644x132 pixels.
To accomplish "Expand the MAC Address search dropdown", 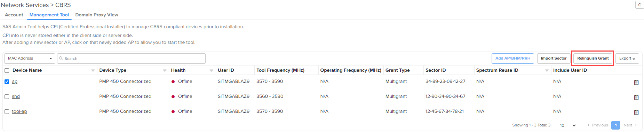I will (x=30, y=59).
